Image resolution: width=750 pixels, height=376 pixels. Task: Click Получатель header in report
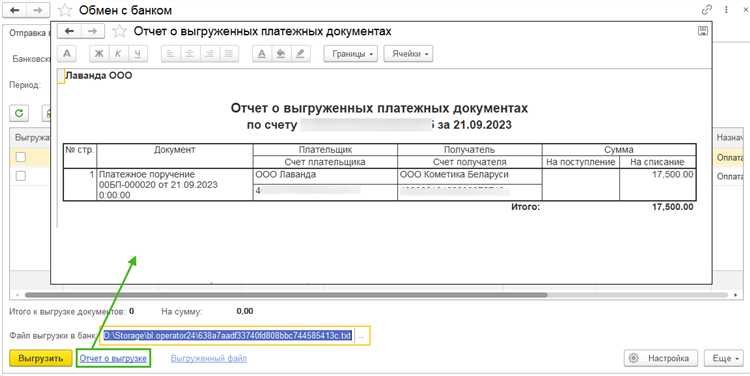(x=469, y=150)
